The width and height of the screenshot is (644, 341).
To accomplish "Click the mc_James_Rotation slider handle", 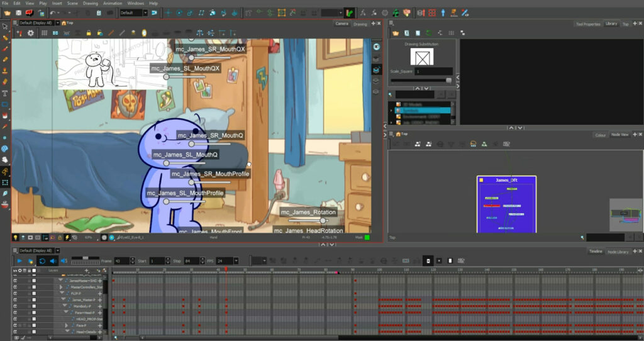I will click(323, 221).
